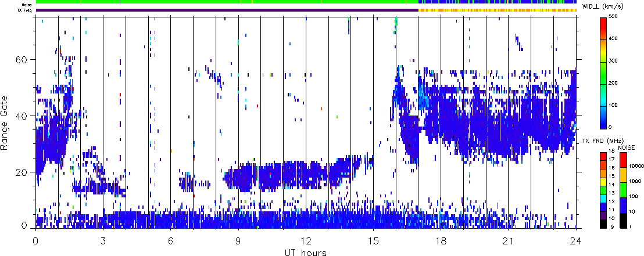Screen dimensions: 644x256
Task: Click the orange-yellow segment of TX Freq strip
Action: tap(498, 10)
